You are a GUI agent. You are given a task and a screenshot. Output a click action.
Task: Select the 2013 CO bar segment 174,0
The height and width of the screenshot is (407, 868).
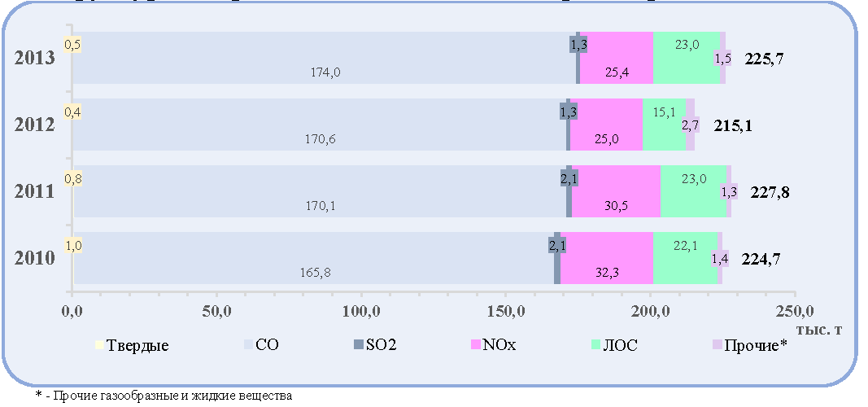tap(325, 58)
